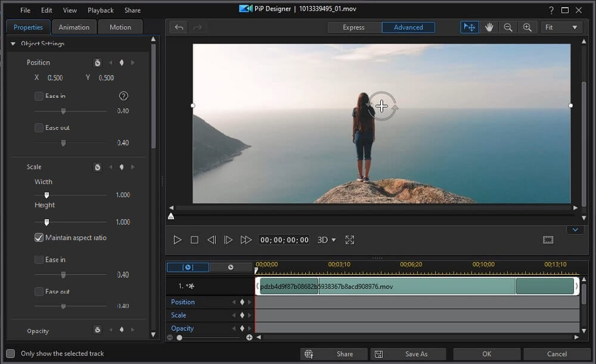Click the Ease in help icon
This screenshot has width=596, height=364.
click(123, 96)
